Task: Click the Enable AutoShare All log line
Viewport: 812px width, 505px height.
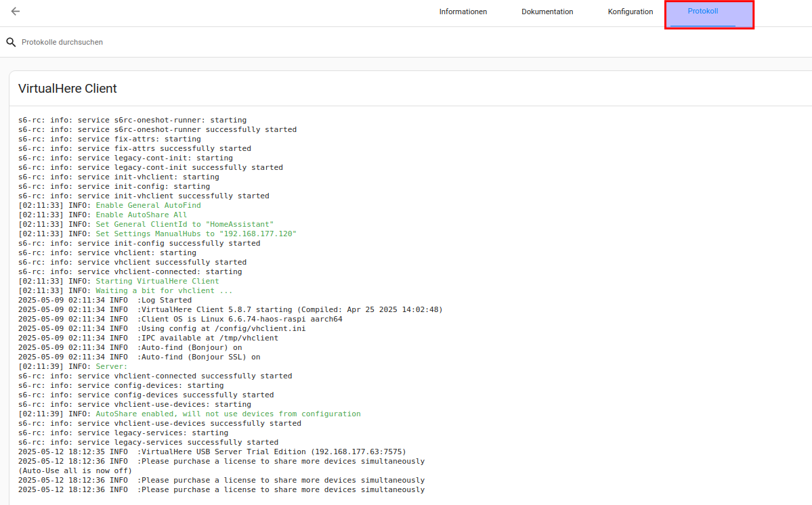Action: point(141,215)
